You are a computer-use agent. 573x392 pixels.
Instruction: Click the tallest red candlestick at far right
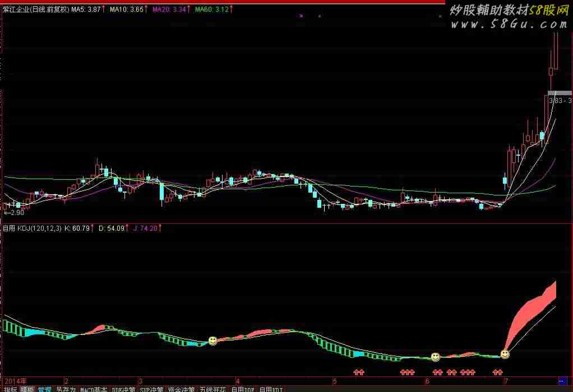556,50
